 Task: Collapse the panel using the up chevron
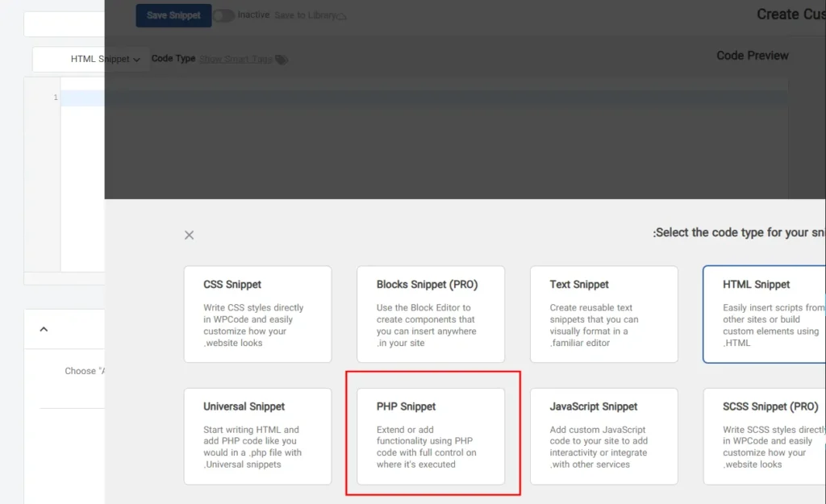click(x=44, y=329)
